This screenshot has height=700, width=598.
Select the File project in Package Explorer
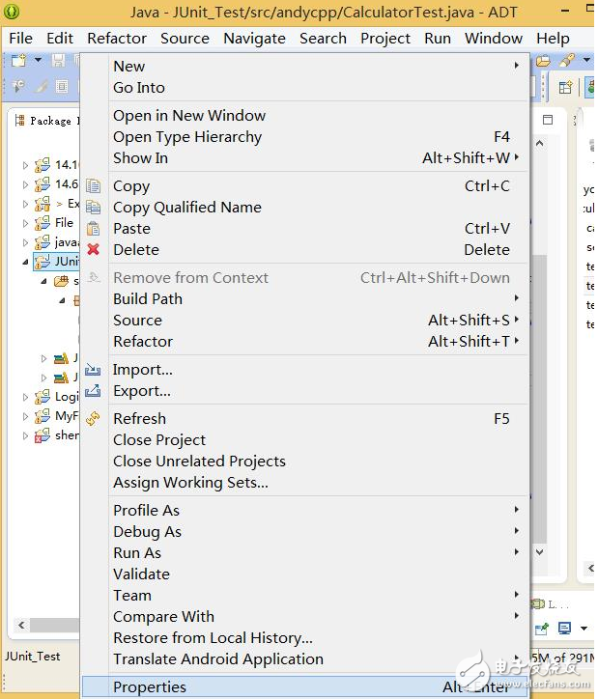tap(64, 223)
